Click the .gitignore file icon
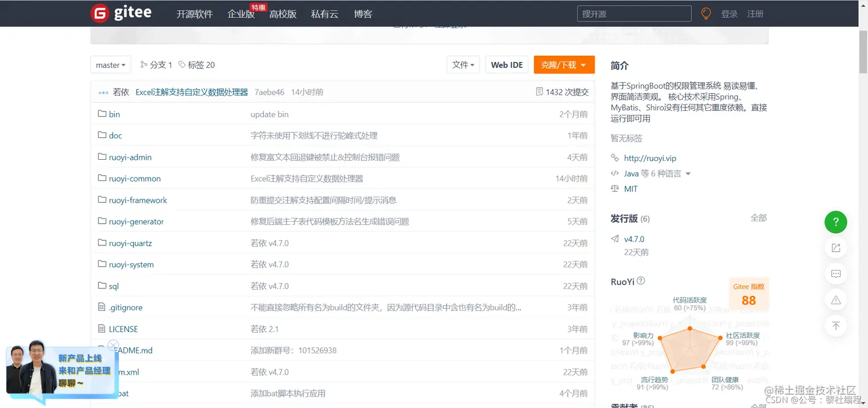Viewport: 868px width, 408px height. 102,307
